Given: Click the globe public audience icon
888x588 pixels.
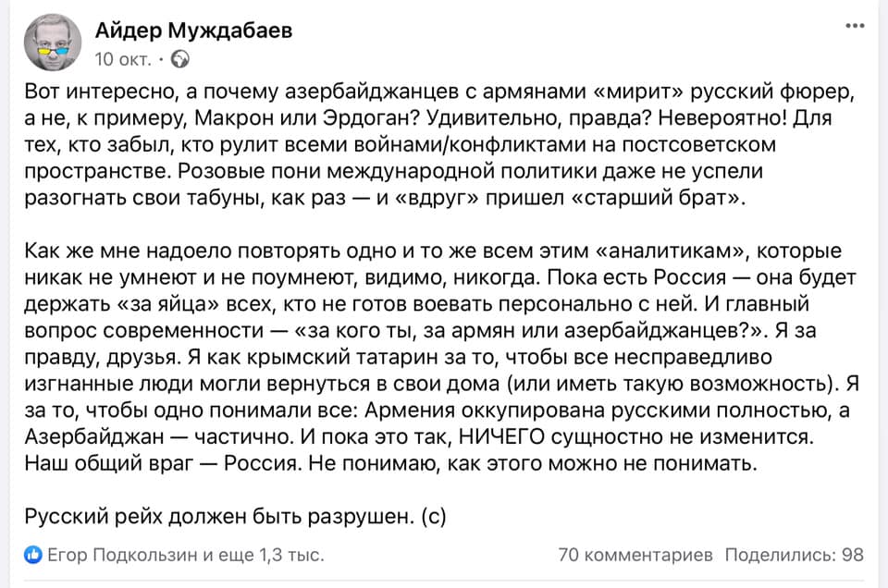Looking at the screenshot, I should (x=180, y=59).
